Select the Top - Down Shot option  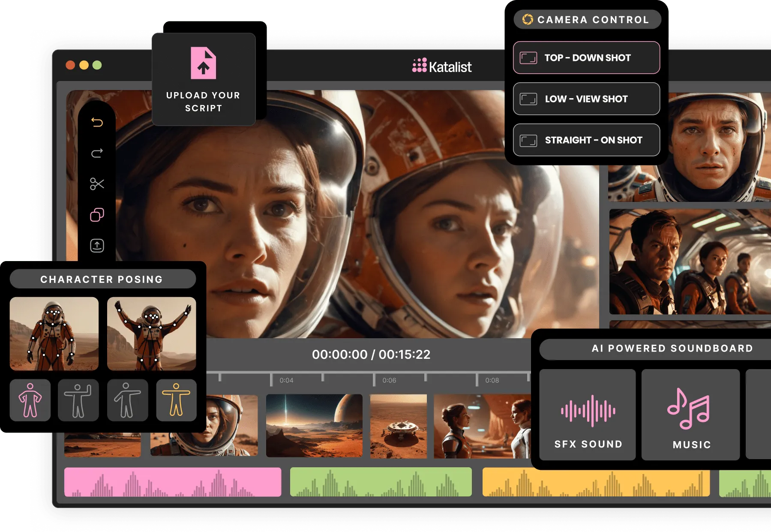pos(586,57)
